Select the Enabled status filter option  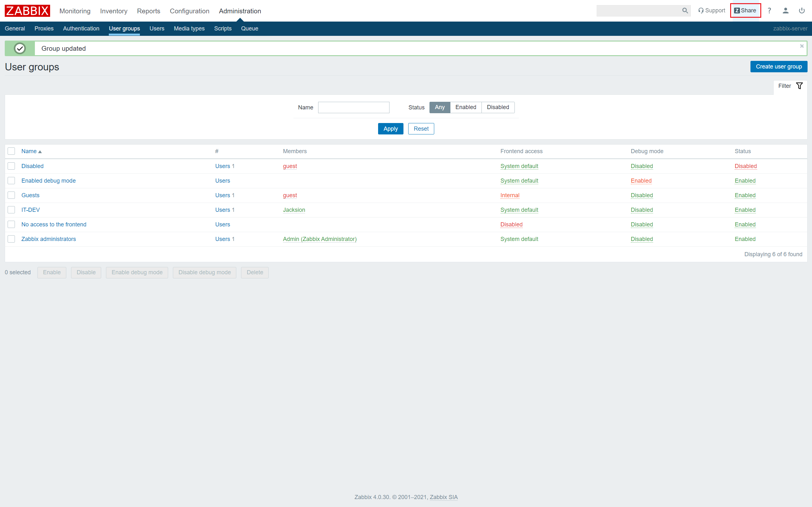click(466, 107)
